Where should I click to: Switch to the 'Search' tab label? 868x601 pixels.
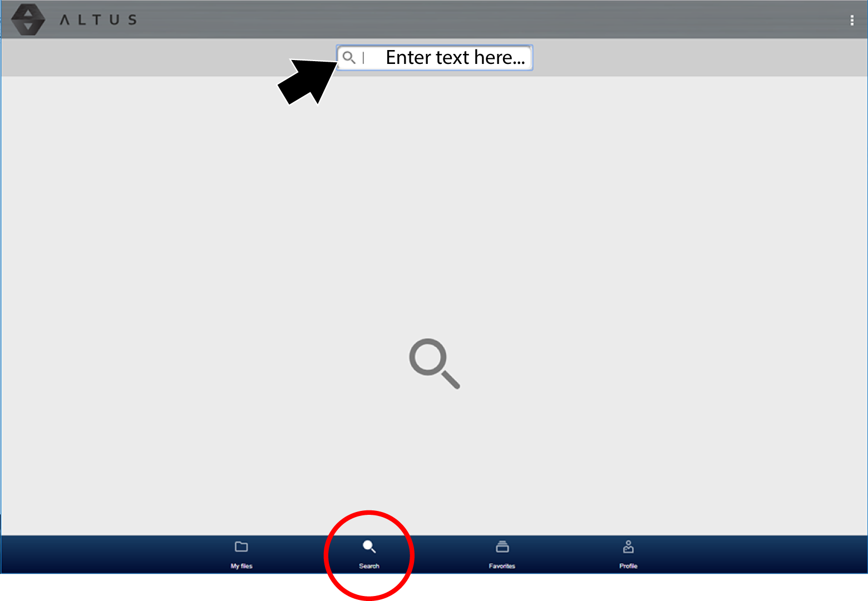click(369, 566)
